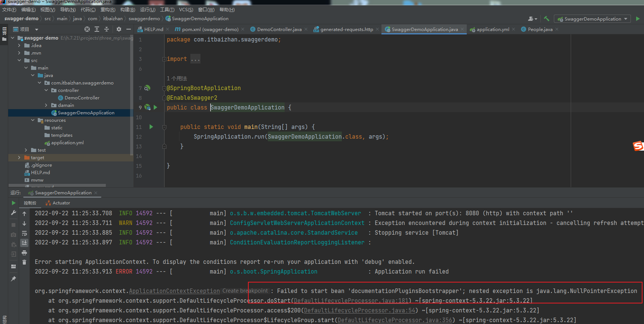
Task: Click the Project panel vertical scrollbar
Action: coord(131,95)
